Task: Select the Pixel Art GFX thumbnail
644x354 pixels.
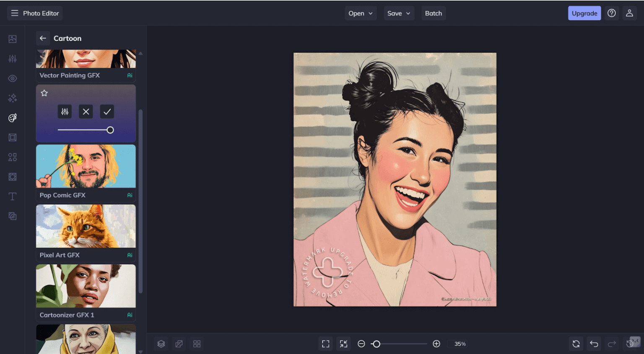Action: pyautogui.click(x=86, y=226)
